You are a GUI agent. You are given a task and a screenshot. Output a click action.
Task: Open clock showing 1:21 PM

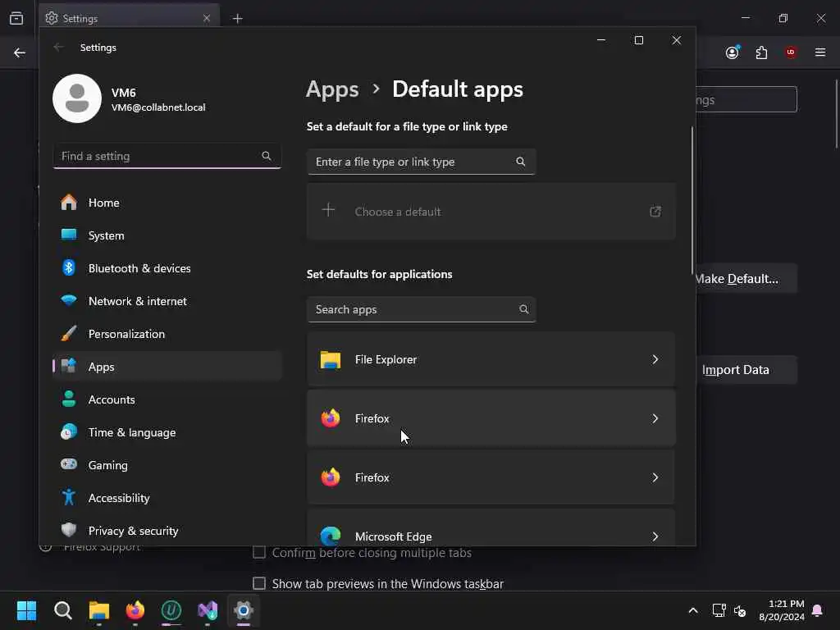pyautogui.click(x=782, y=610)
